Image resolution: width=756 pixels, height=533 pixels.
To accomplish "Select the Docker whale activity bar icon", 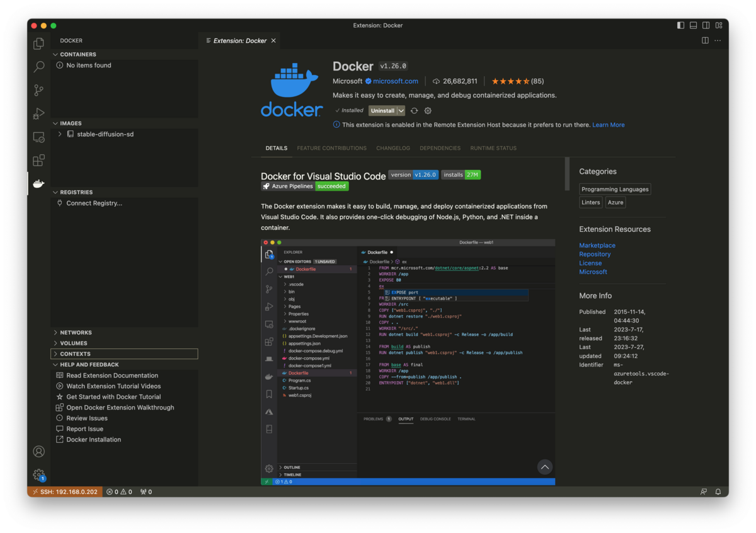I will click(x=38, y=183).
